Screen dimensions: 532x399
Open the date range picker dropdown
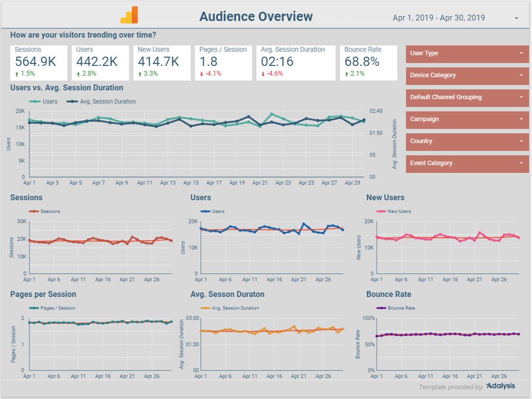click(x=516, y=18)
